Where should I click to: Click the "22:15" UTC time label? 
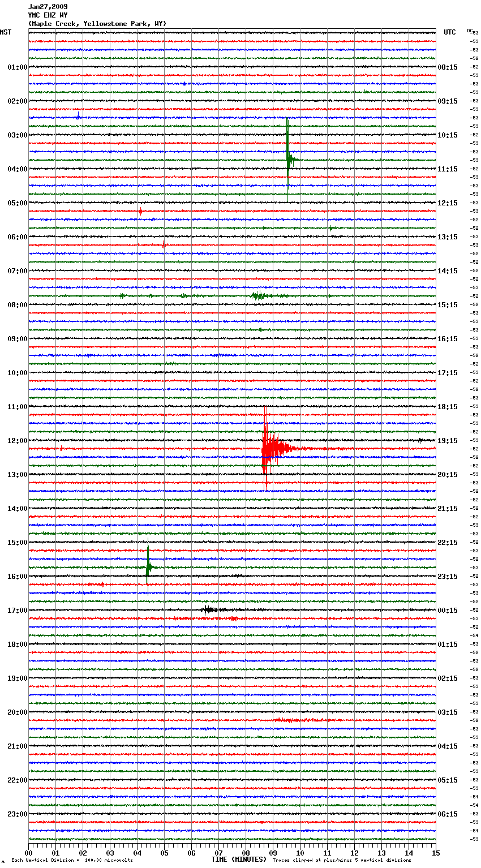click(448, 543)
